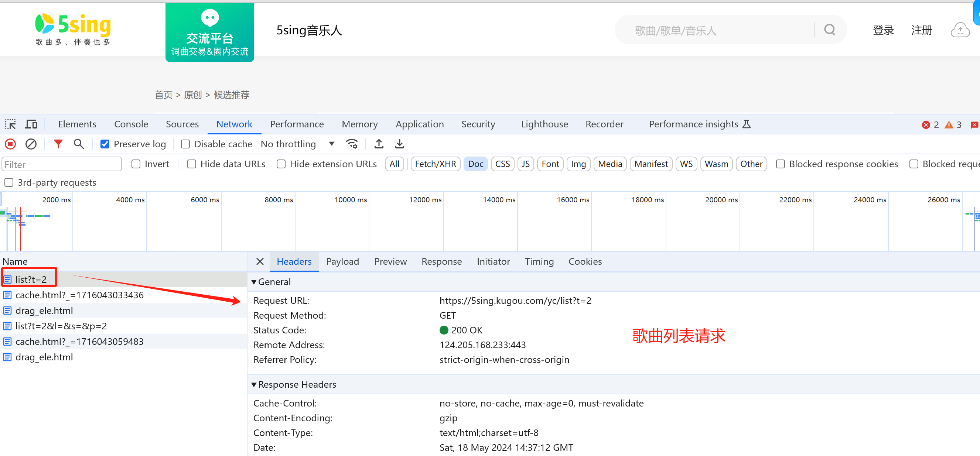This screenshot has width=980, height=456.
Task: Open the Lighthouse tab
Action: point(544,124)
